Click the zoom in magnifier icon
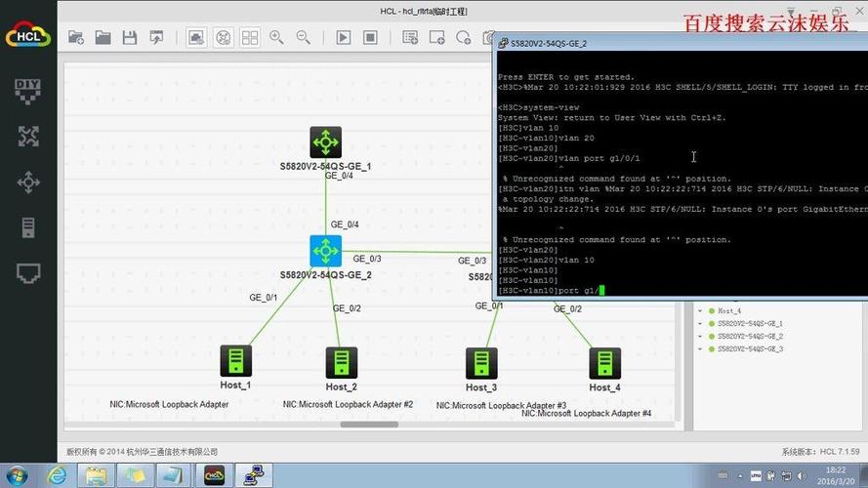868x488 pixels. pos(276,37)
